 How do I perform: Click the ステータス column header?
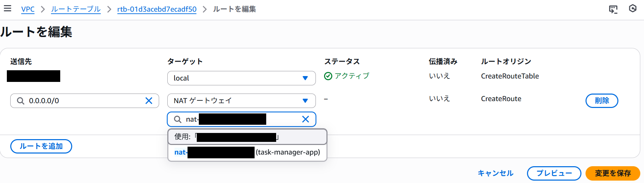click(x=342, y=61)
